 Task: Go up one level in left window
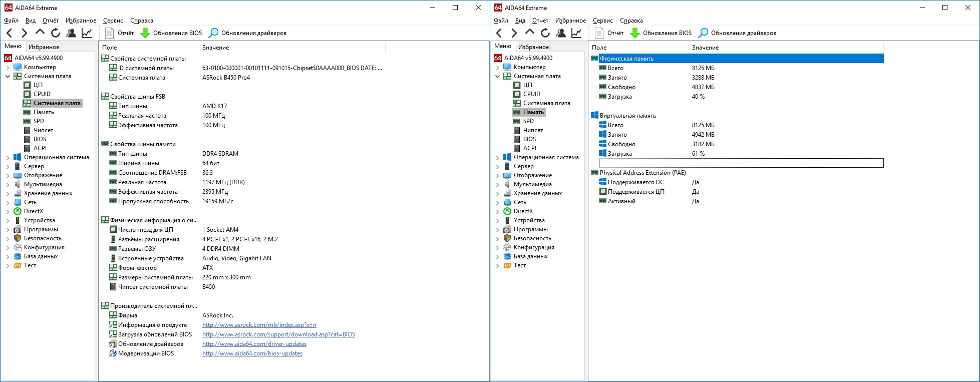pos(40,33)
